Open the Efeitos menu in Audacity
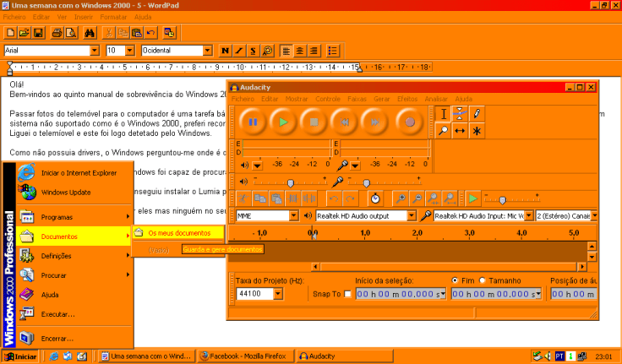Image resolution: width=622 pixels, height=364 pixels. [407, 99]
